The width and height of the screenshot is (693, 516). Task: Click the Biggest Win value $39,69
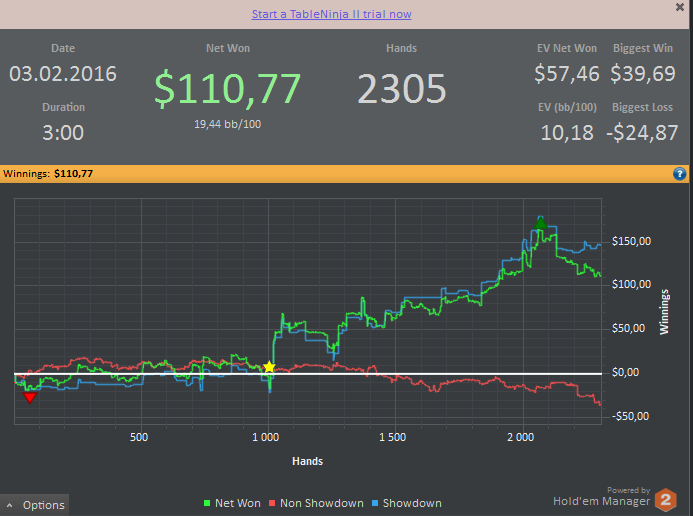coord(643,74)
